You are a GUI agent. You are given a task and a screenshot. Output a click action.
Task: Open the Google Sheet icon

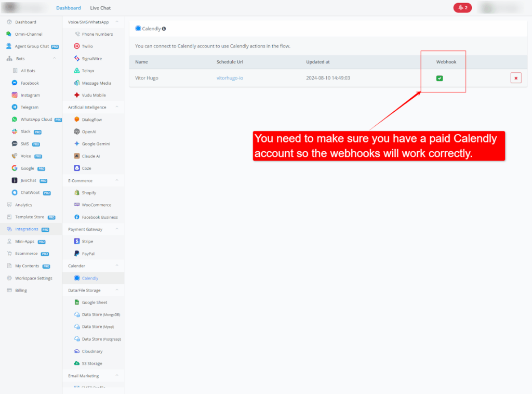click(77, 303)
